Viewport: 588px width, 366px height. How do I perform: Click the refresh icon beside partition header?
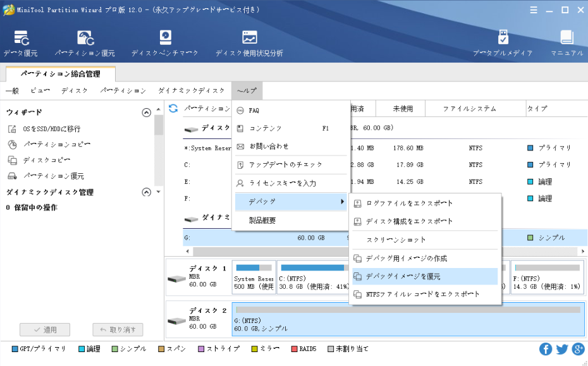[x=173, y=109]
